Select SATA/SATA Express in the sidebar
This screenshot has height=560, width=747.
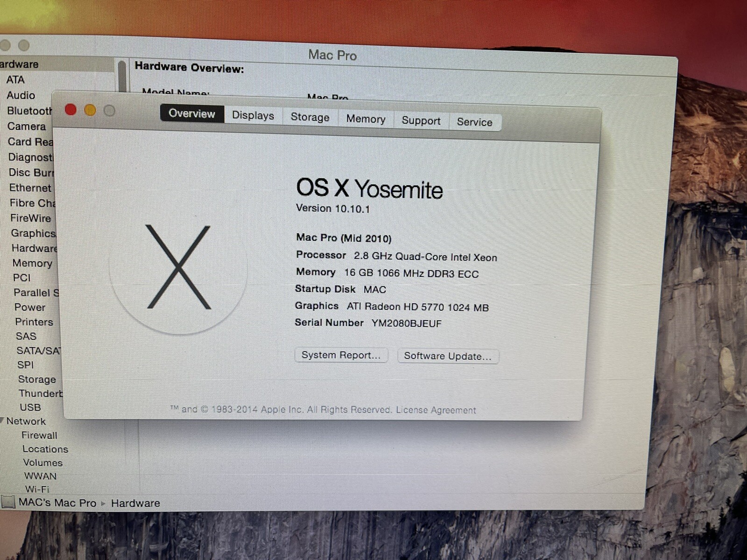(x=39, y=350)
